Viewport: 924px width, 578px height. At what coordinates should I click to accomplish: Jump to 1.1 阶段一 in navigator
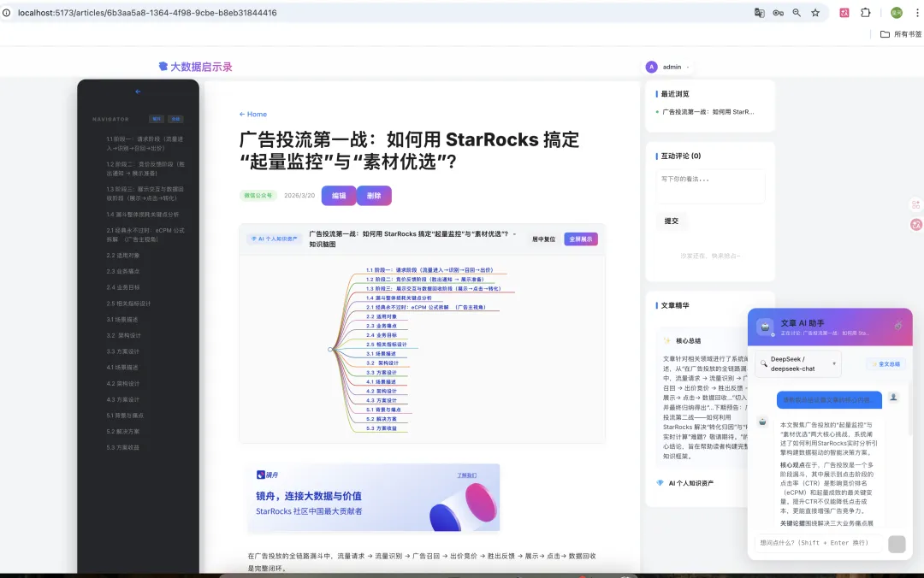click(145, 144)
